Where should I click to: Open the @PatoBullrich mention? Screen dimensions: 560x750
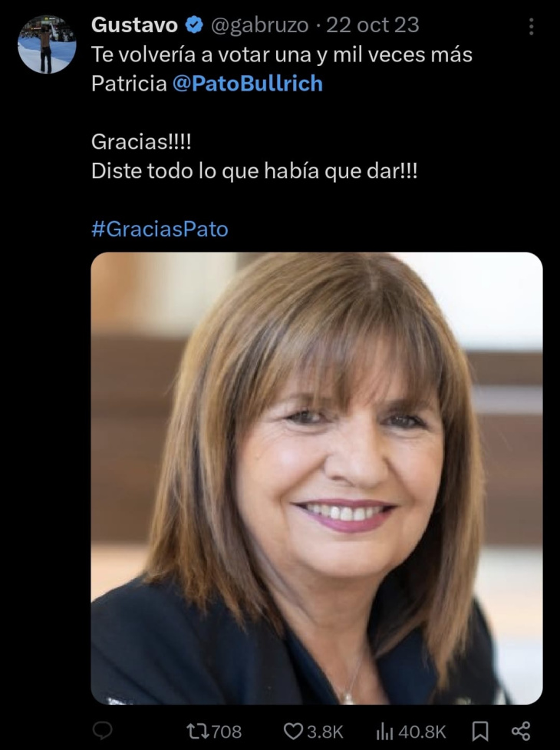[247, 84]
